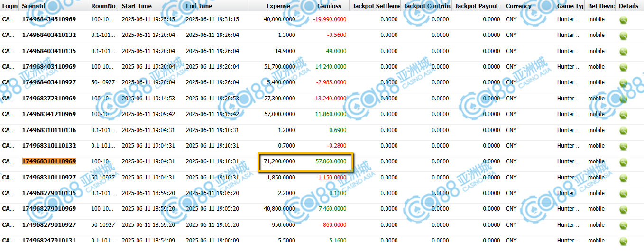Click the -19,990.0000 gainloss value
Viewport: 644px width, 251px height.
click(x=330, y=19)
